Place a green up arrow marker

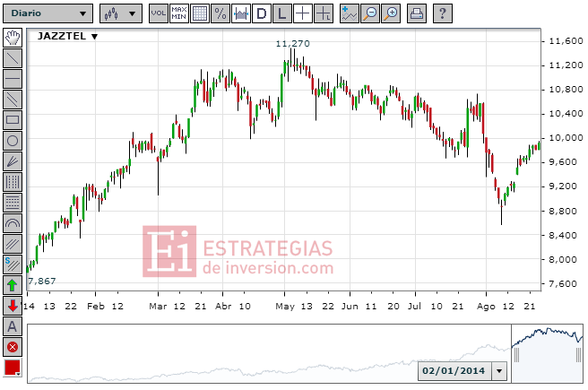[x=13, y=285]
